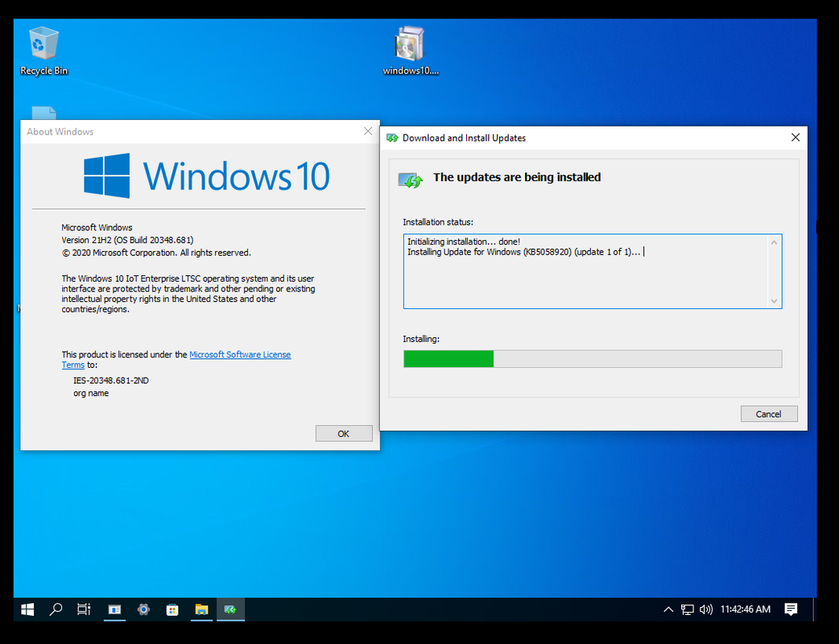Open the notification center icon
The height and width of the screenshot is (644, 839).
791,609
